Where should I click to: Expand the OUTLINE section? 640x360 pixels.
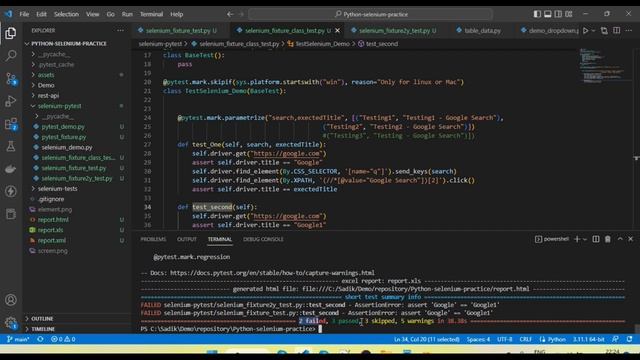point(42,319)
